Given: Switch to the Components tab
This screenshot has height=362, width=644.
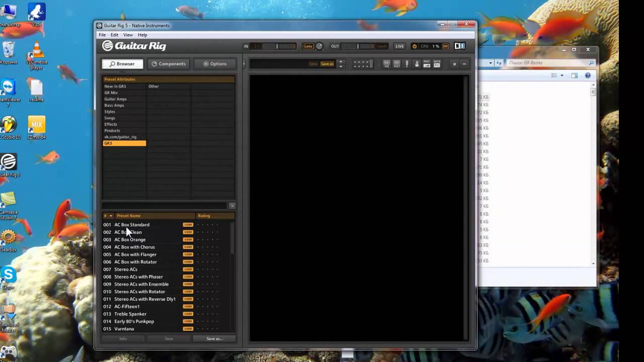Looking at the screenshot, I should 169,64.
